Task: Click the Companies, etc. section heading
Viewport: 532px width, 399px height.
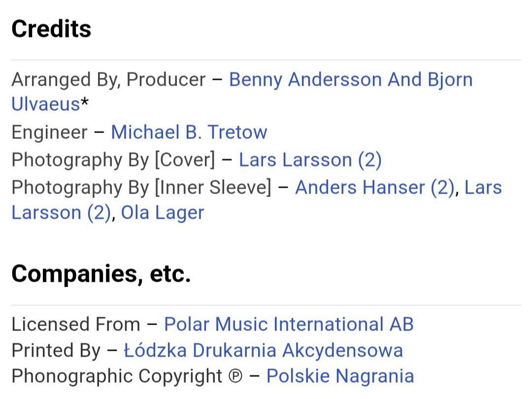Action: point(101,274)
